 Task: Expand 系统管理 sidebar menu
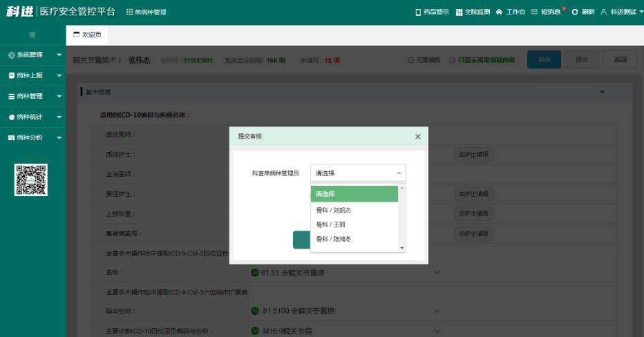click(32, 55)
